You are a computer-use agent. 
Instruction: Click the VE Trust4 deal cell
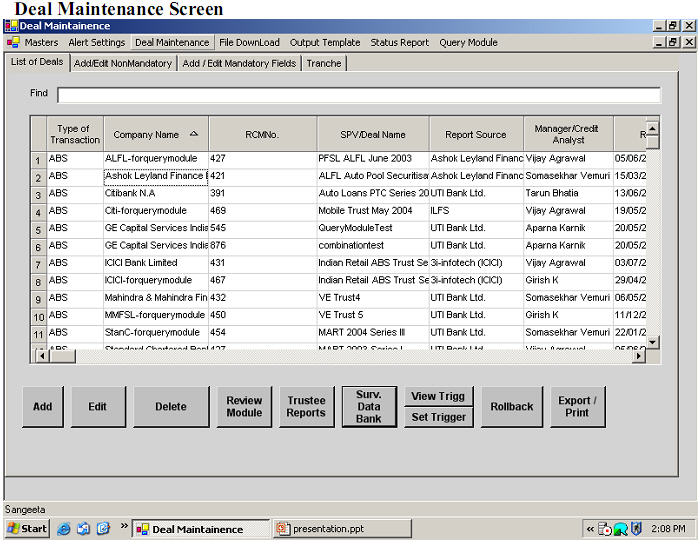coord(373,298)
